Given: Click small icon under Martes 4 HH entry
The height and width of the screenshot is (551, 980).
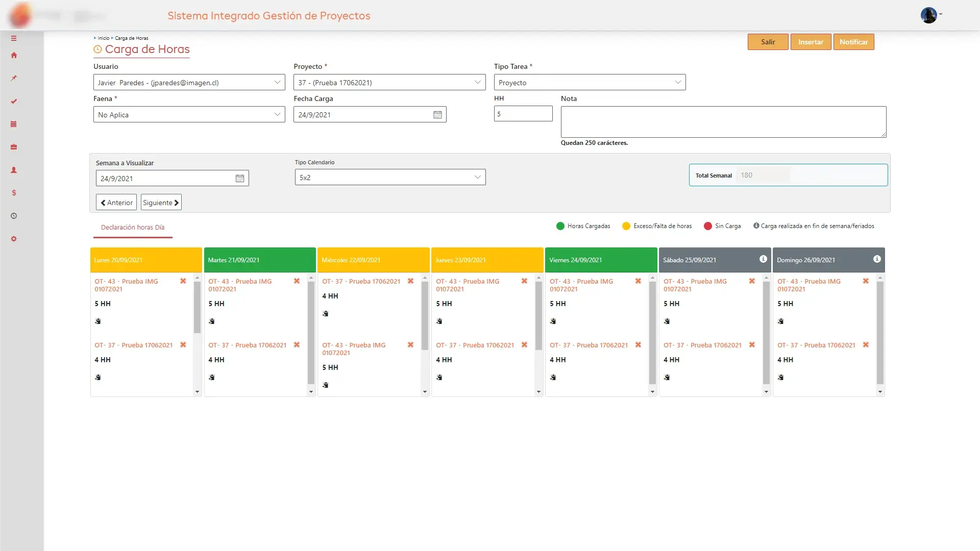Looking at the screenshot, I should [212, 378].
